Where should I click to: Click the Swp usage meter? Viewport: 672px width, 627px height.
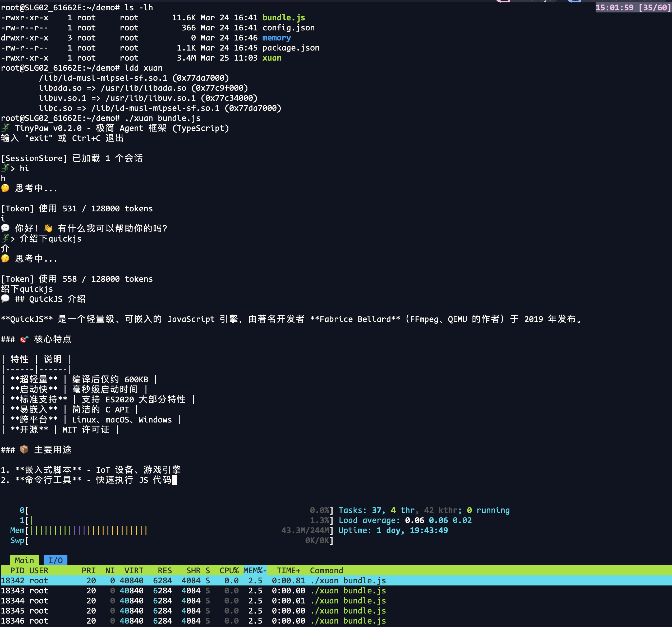[172, 540]
